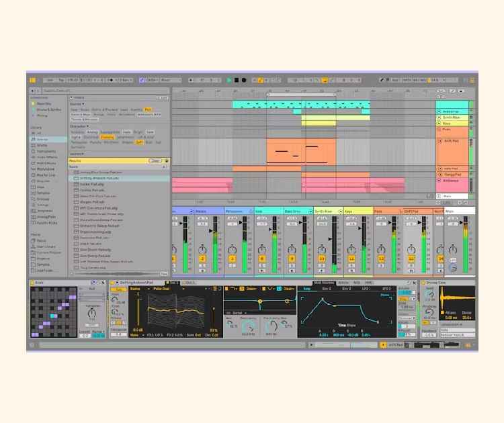Collapse the Filters section disclosure triangle
The width and height of the screenshot is (504, 423).
71,97
